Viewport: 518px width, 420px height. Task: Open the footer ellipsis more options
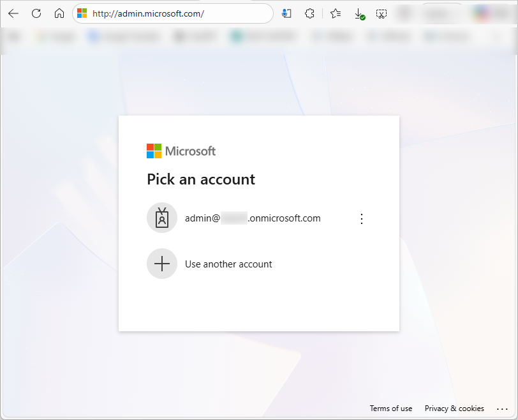click(x=502, y=409)
